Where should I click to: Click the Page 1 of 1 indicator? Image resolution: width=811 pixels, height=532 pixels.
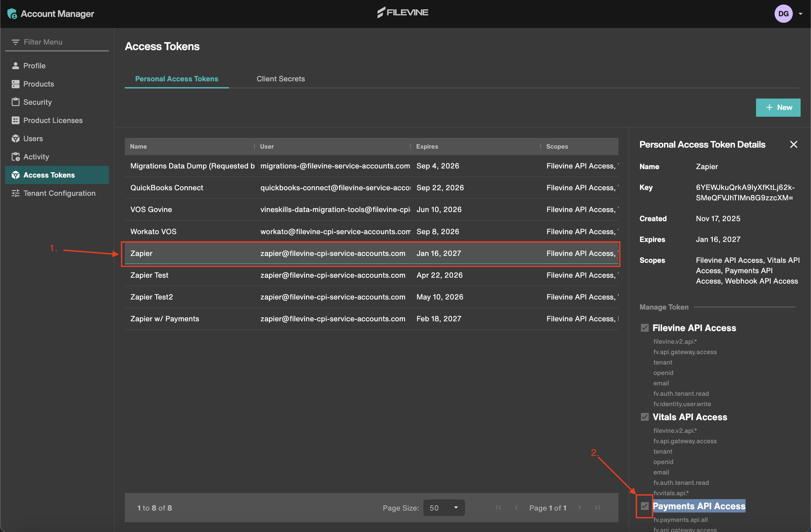(548, 508)
